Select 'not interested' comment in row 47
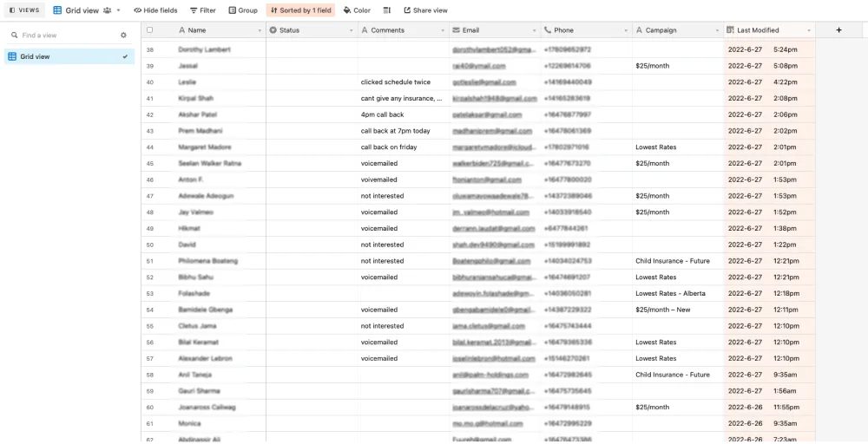 click(x=404, y=196)
